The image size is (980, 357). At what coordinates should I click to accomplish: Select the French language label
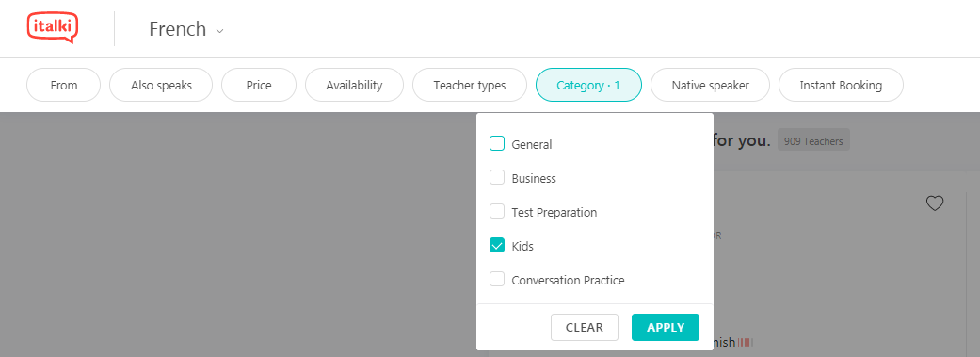[178, 29]
